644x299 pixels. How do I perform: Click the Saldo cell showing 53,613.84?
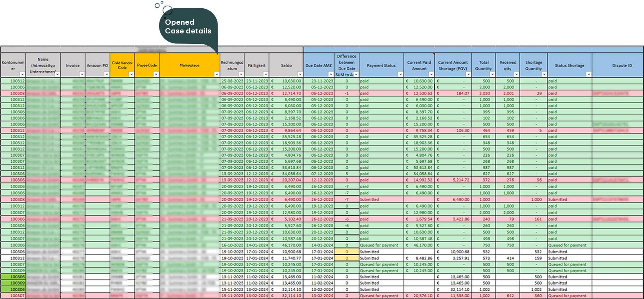[x=286, y=168]
